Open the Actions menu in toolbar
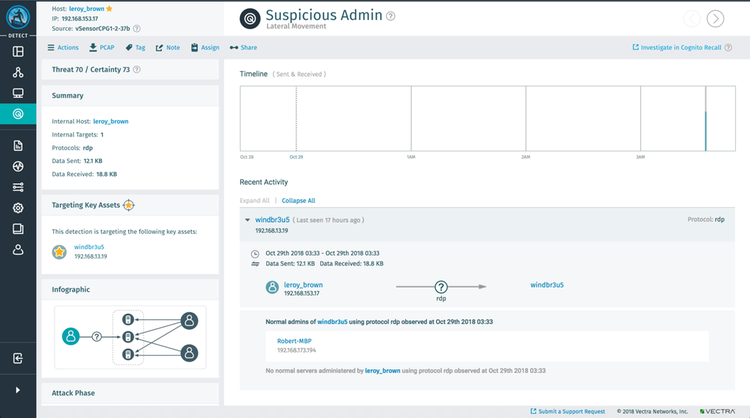The image size is (750, 418). 63,47
